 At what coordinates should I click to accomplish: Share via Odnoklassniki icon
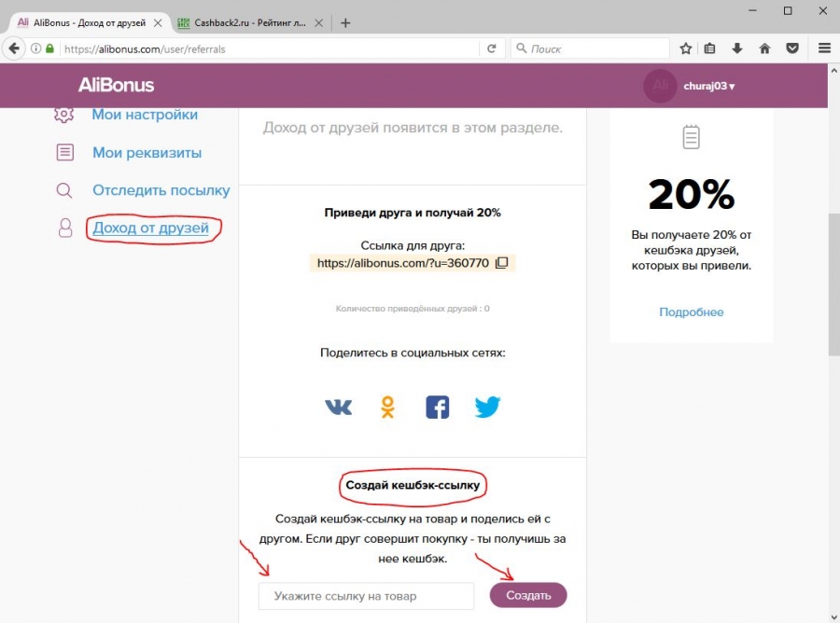[x=387, y=408]
